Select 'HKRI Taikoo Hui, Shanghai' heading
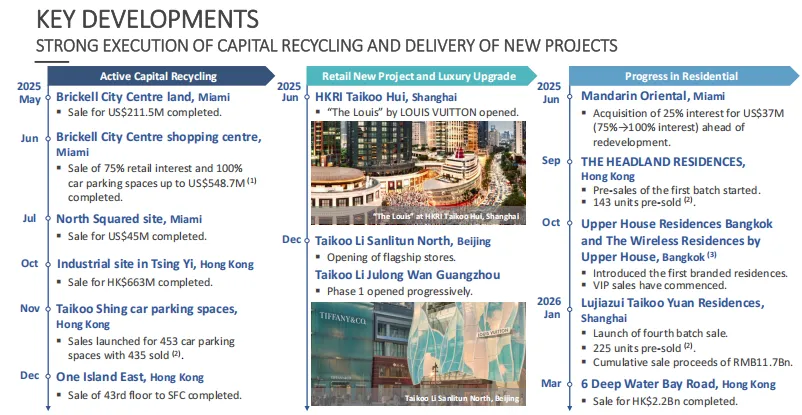Screen dimensions: 802x415 (386, 97)
